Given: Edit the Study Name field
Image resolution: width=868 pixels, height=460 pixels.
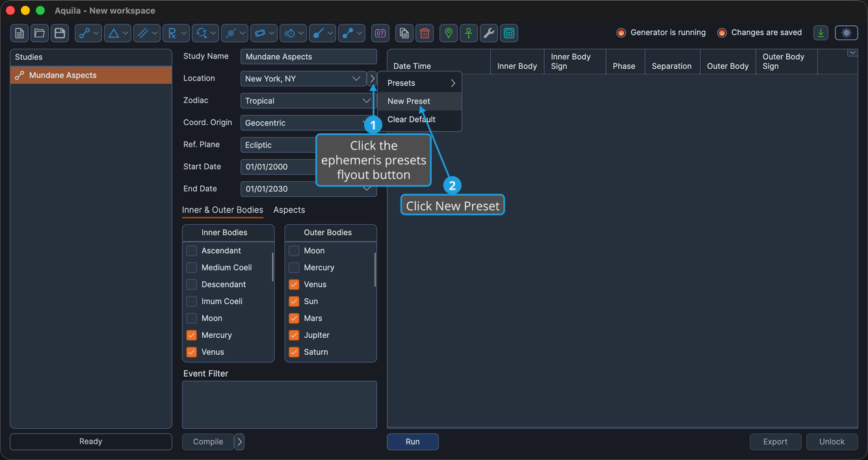Looking at the screenshot, I should pos(308,57).
